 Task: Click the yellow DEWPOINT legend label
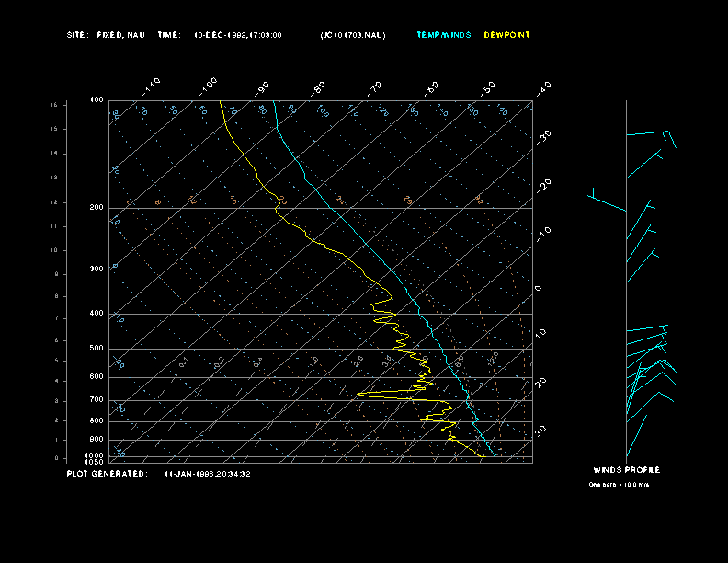click(x=506, y=35)
